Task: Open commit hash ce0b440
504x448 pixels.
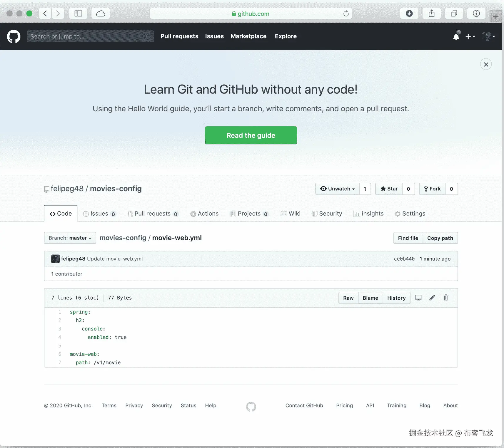Action: coord(404,259)
